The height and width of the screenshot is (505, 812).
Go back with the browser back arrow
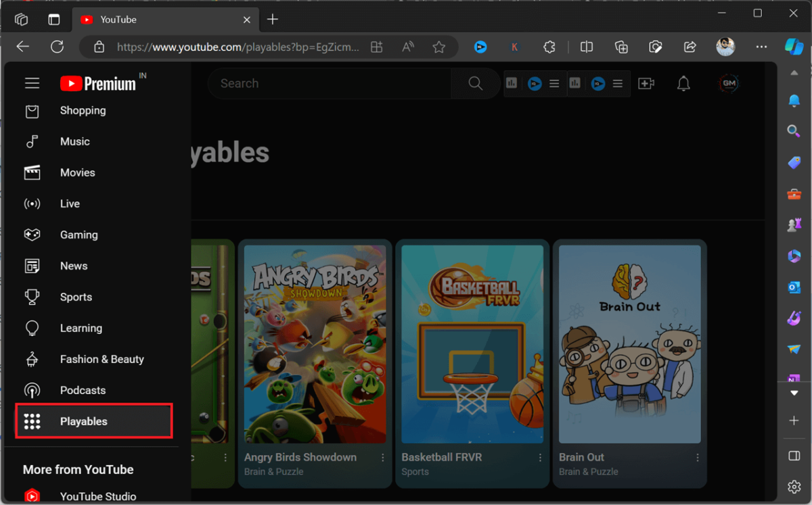pyautogui.click(x=23, y=47)
